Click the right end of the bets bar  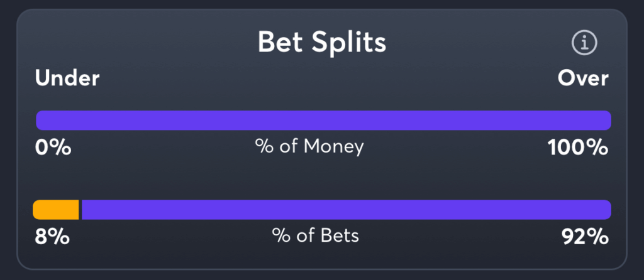(x=607, y=210)
